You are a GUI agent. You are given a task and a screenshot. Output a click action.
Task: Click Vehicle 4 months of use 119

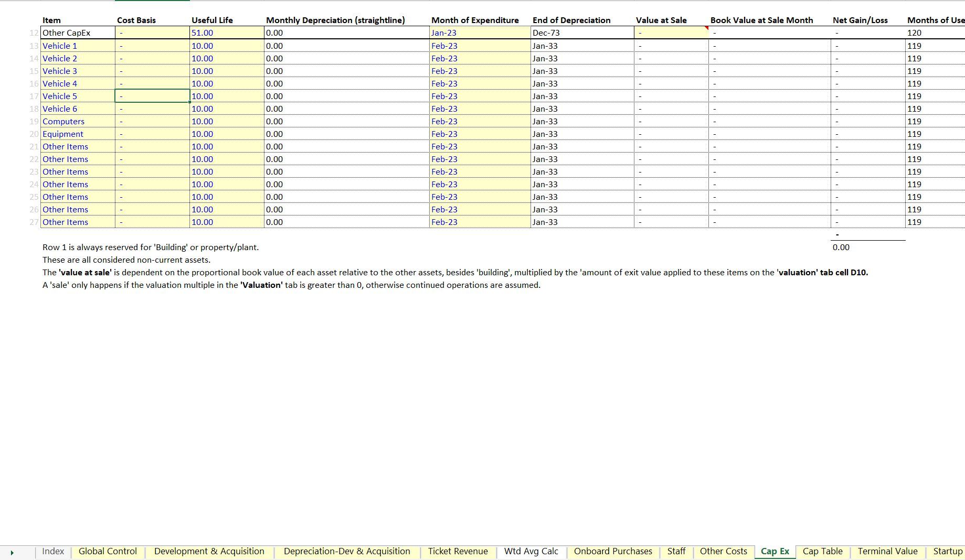(x=935, y=83)
